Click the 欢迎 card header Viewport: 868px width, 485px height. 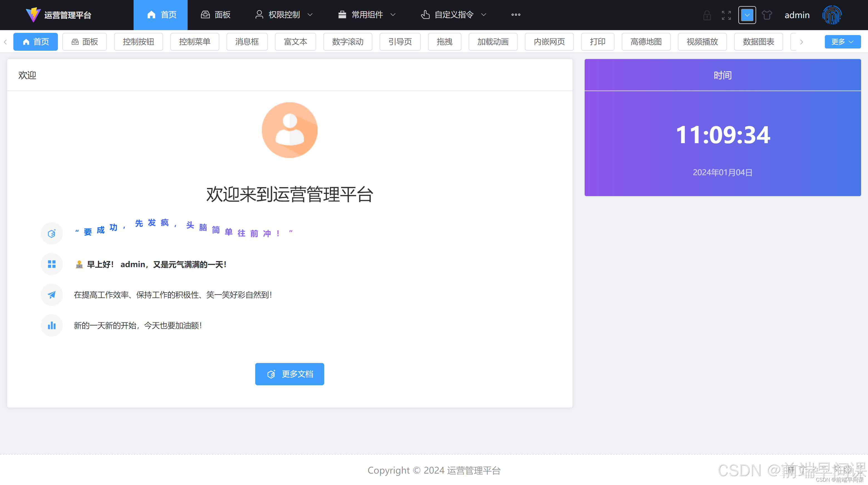[289, 75]
